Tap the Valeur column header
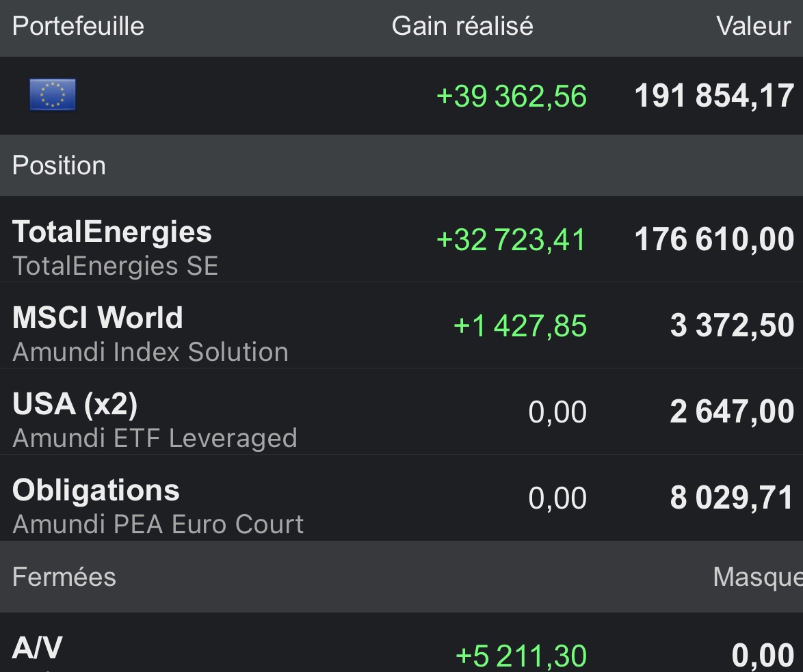803x672 pixels. coord(754,26)
